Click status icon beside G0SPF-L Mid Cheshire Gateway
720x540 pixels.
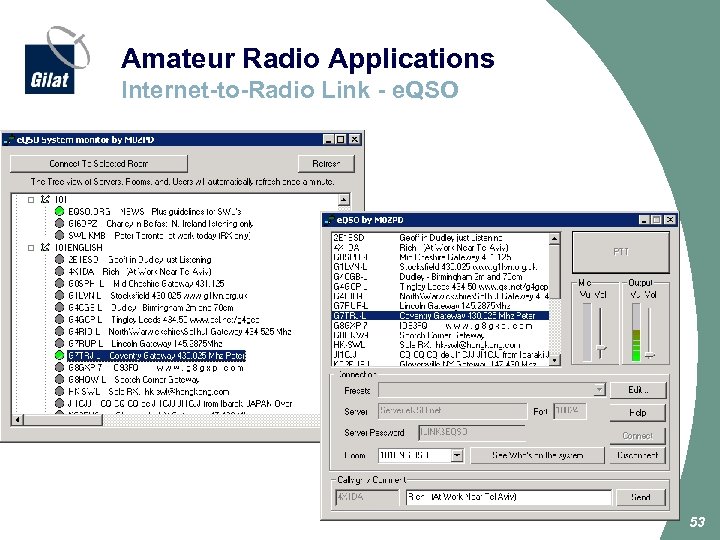click(59, 283)
